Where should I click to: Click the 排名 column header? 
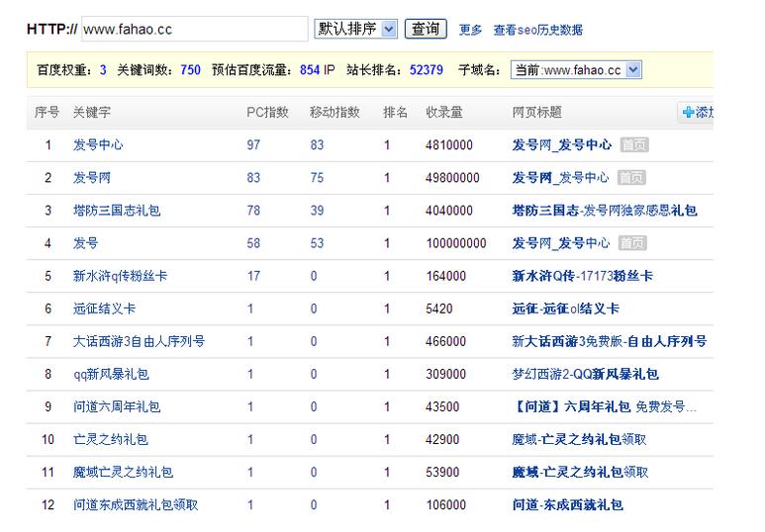coord(395,112)
